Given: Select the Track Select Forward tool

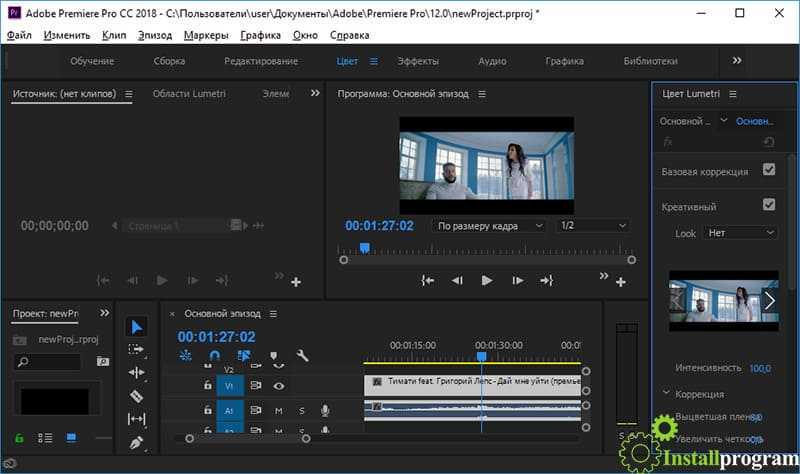Looking at the screenshot, I should (136, 350).
